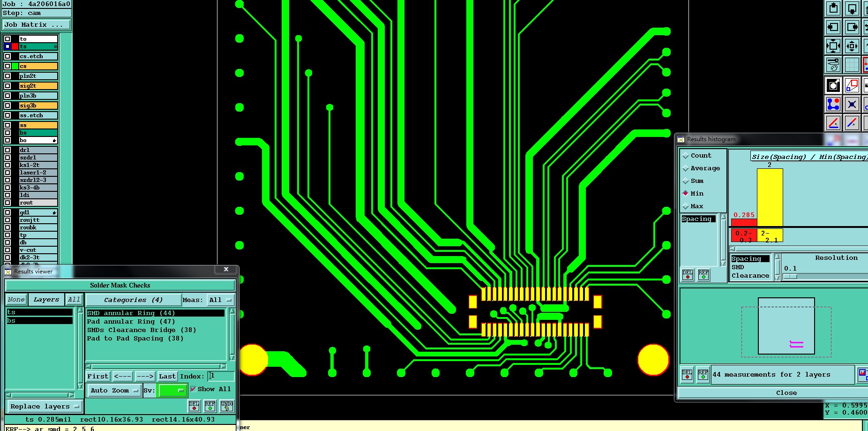Select Pad to Pad Spacing (38) category
The image size is (868, 431).
tap(156, 339)
